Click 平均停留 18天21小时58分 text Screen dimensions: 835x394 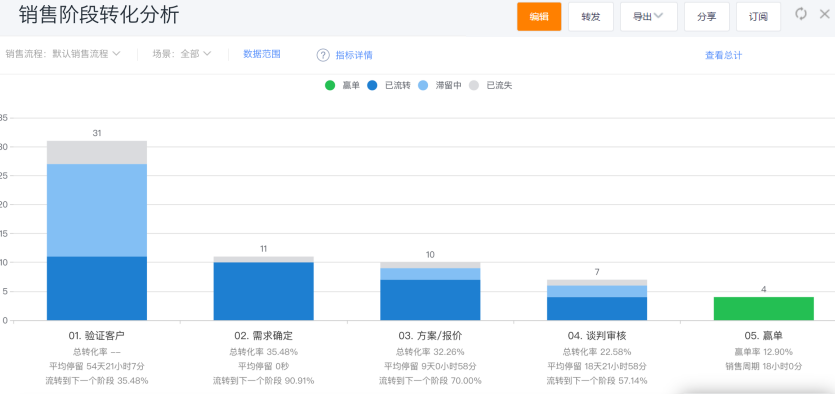tap(597, 366)
